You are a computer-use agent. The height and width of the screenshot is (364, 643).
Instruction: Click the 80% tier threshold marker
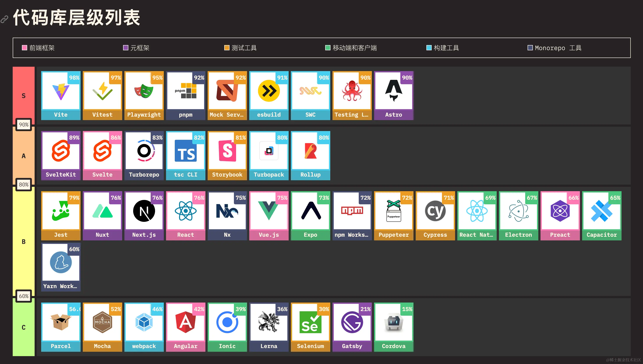coord(23,184)
